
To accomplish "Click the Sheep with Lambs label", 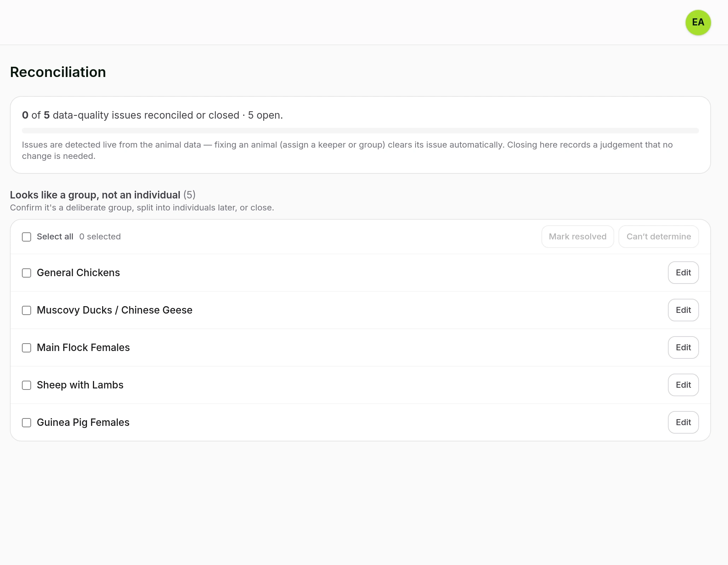I will pyautogui.click(x=80, y=385).
